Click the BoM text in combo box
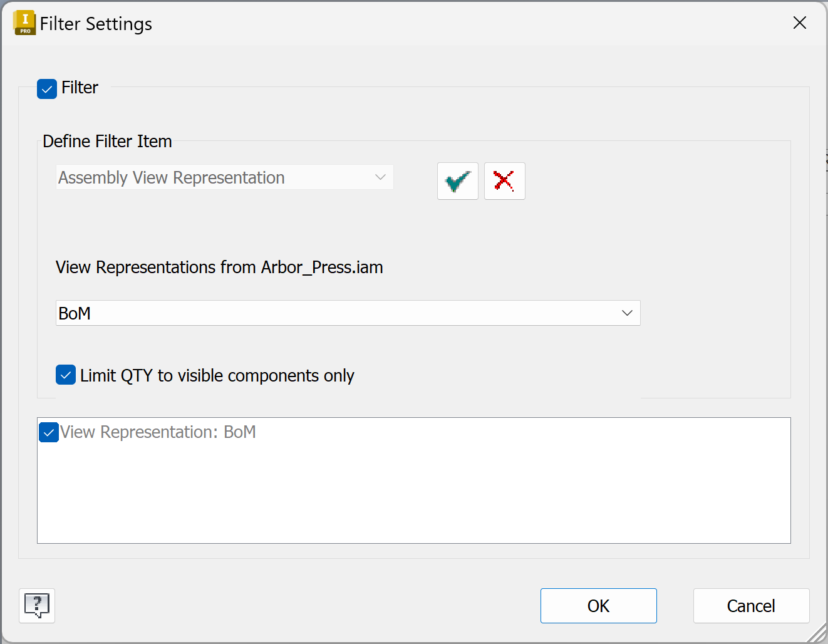This screenshot has height=644, width=828. click(75, 313)
